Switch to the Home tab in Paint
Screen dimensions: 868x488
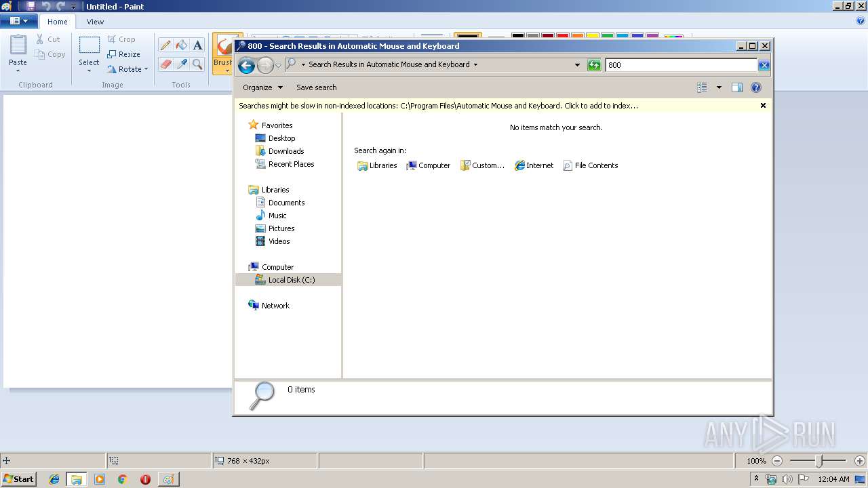(x=58, y=22)
